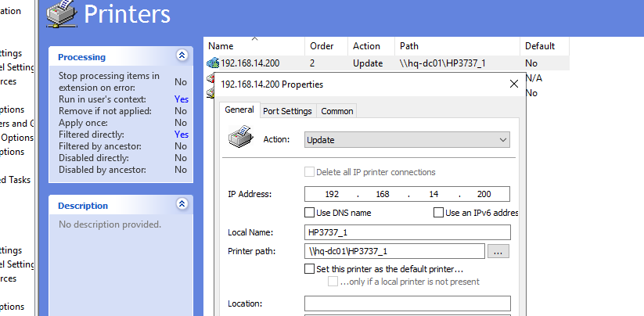The height and width of the screenshot is (316, 644).
Task: Click the printer icon beside Action in dialog
Action: [240, 138]
